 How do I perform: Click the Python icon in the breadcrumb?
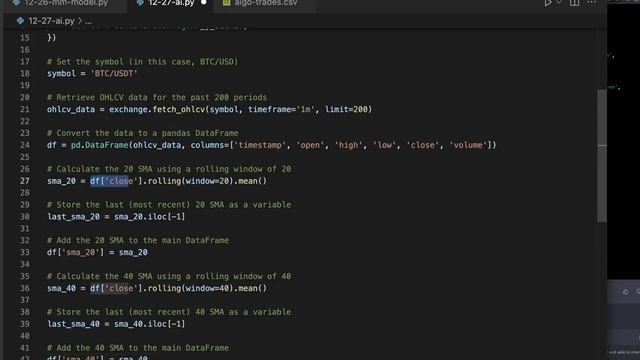coord(20,20)
